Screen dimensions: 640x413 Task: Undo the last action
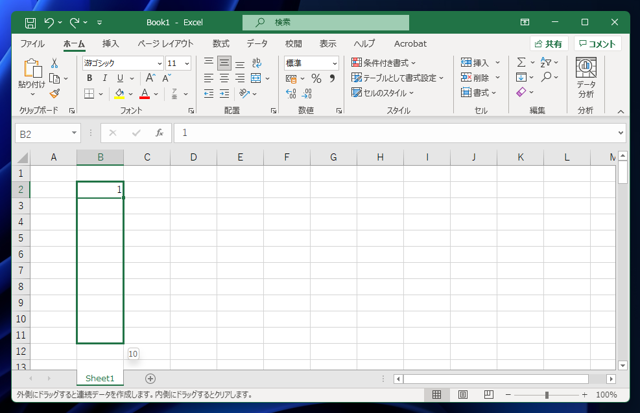49,22
